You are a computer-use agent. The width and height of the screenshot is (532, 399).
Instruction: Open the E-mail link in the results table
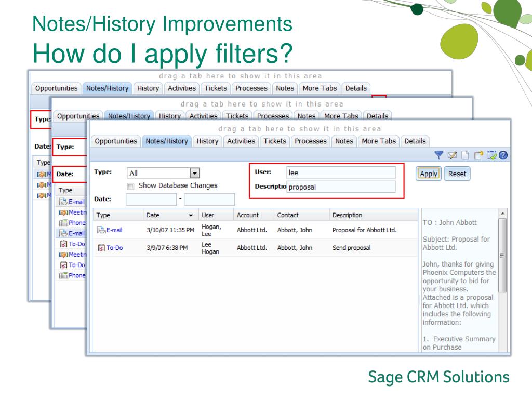click(114, 230)
